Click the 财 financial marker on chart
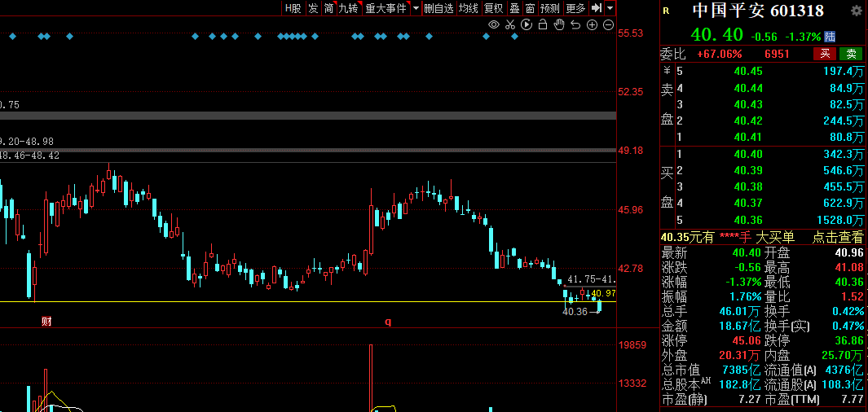Screen dimensions: 868x412 (x=46, y=322)
